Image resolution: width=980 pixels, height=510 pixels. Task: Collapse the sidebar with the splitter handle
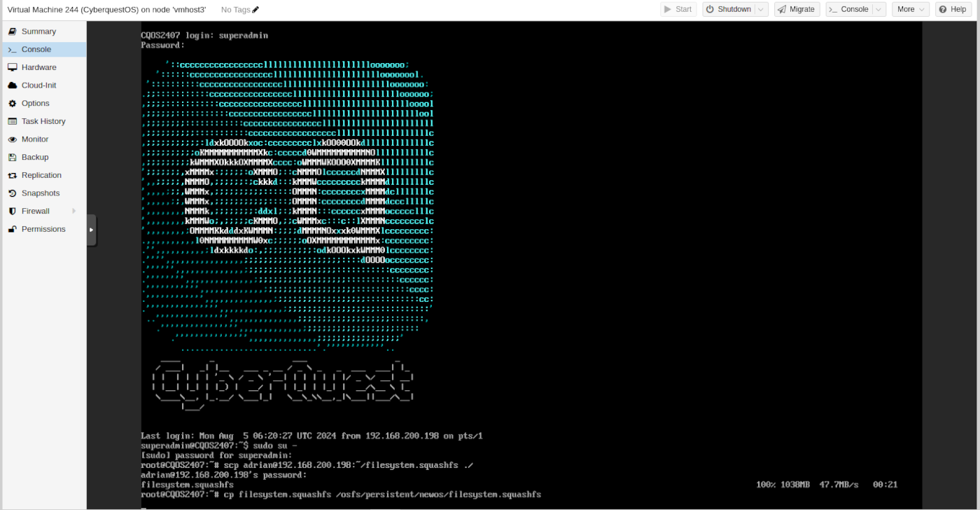[91, 230]
